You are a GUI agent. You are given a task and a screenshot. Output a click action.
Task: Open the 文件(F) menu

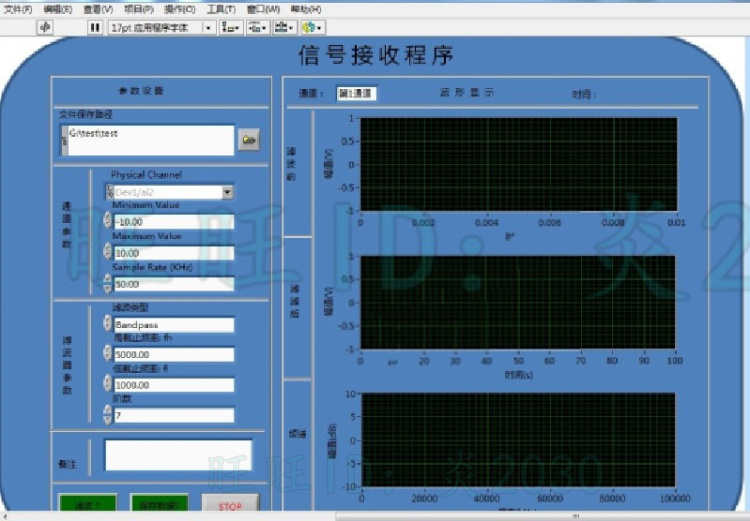pos(18,9)
